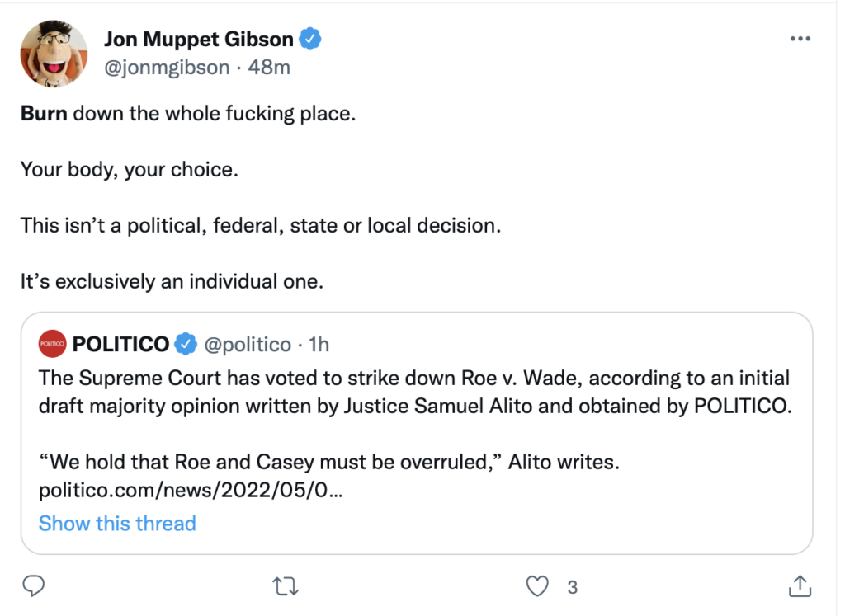Image resolution: width=845 pixels, height=616 pixels.
Task: Open the POLITICO account name
Action: (120, 344)
